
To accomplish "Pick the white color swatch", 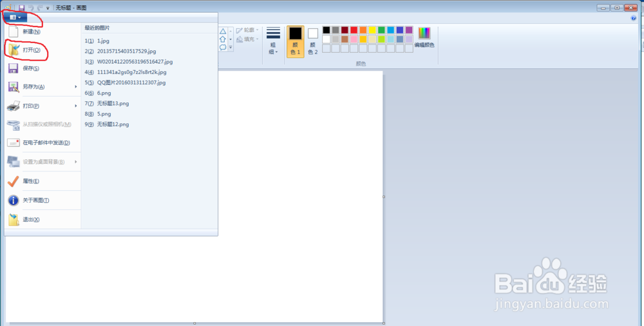I will [326, 39].
